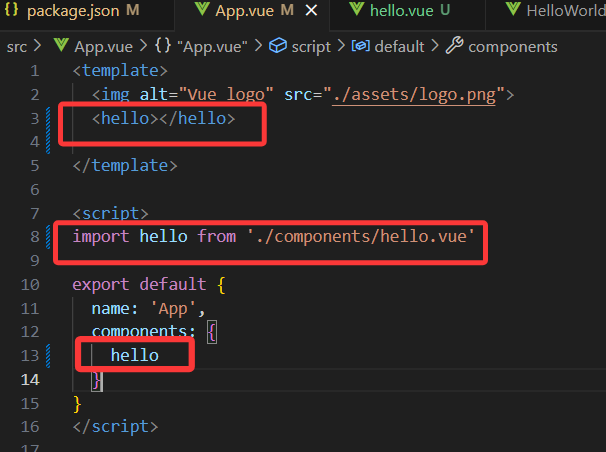
Task: Click the './components/hello.vue' import path
Action: point(361,236)
